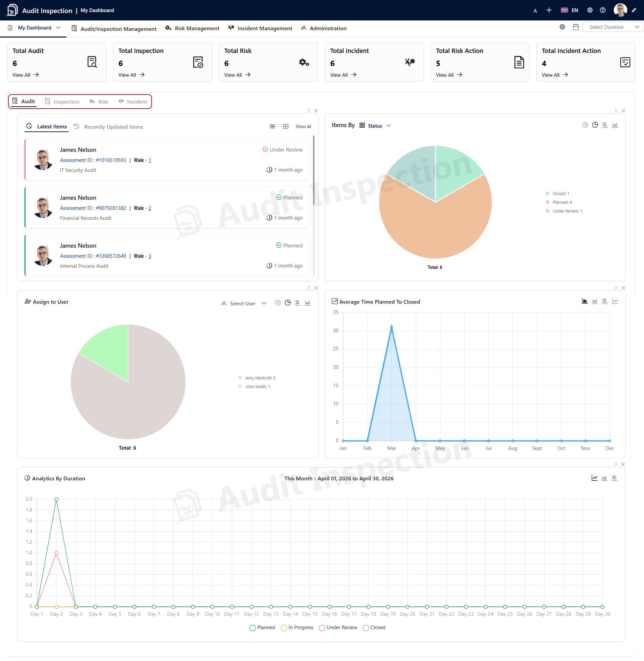Toggle fullscreen collapse arrows icon
This screenshot has height=661, width=644.
click(x=634, y=10)
